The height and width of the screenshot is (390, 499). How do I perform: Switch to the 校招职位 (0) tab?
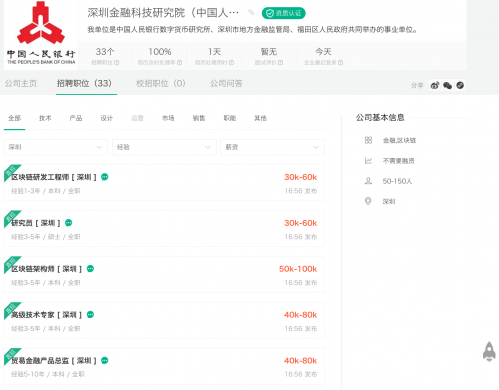161,83
